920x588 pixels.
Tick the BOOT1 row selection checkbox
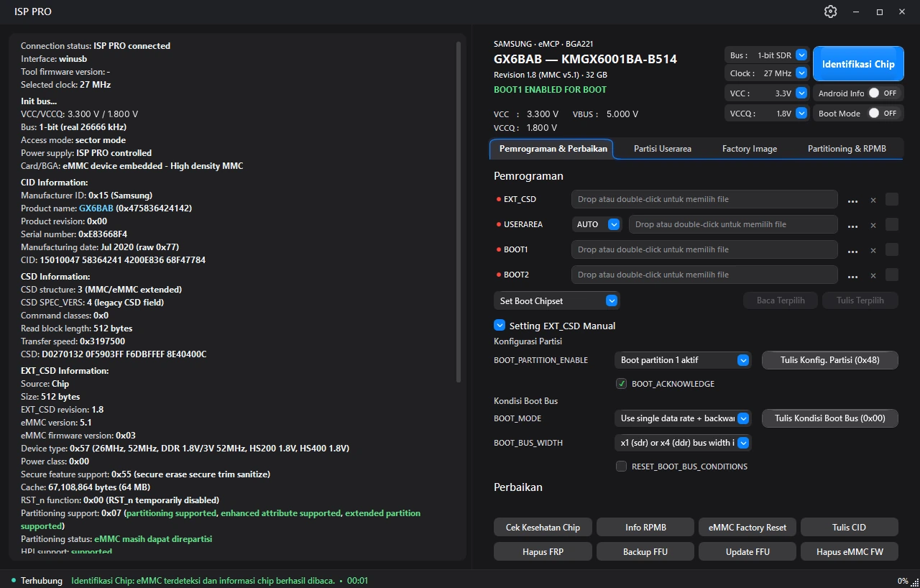click(x=892, y=249)
